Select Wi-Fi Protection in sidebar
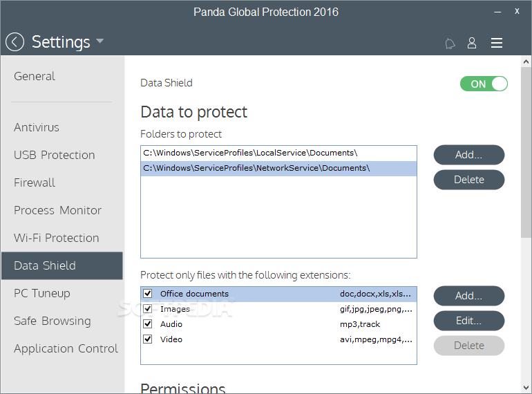The width and height of the screenshot is (532, 394). pos(57,238)
